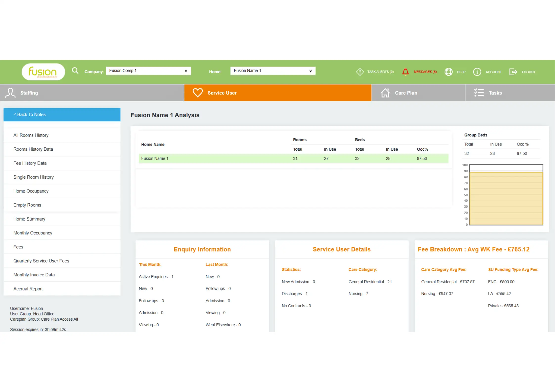Open the Accrual Report

pos(28,289)
